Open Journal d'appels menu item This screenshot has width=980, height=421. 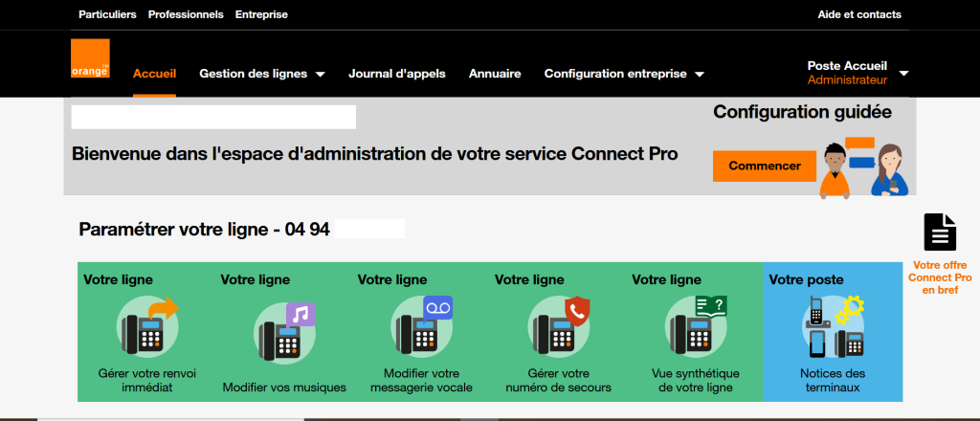[397, 74]
